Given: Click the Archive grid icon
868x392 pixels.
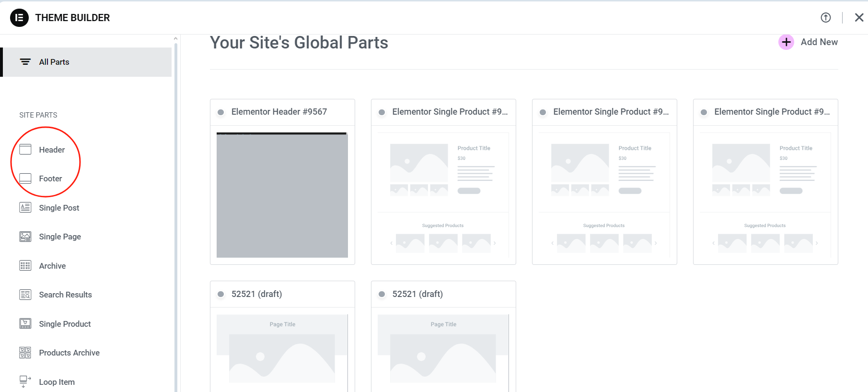Looking at the screenshot, I should (x=25, y=266).
